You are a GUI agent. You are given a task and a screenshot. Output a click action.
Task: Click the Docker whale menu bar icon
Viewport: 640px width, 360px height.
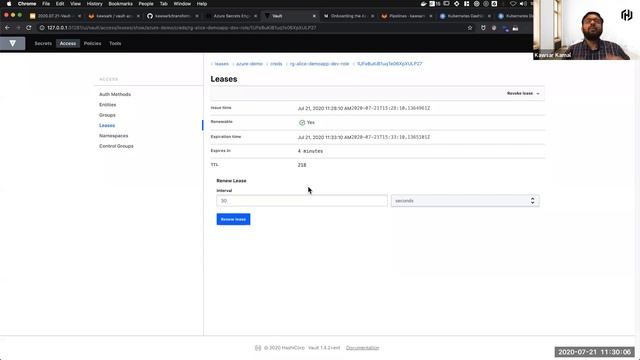click(x=424, y=4)
